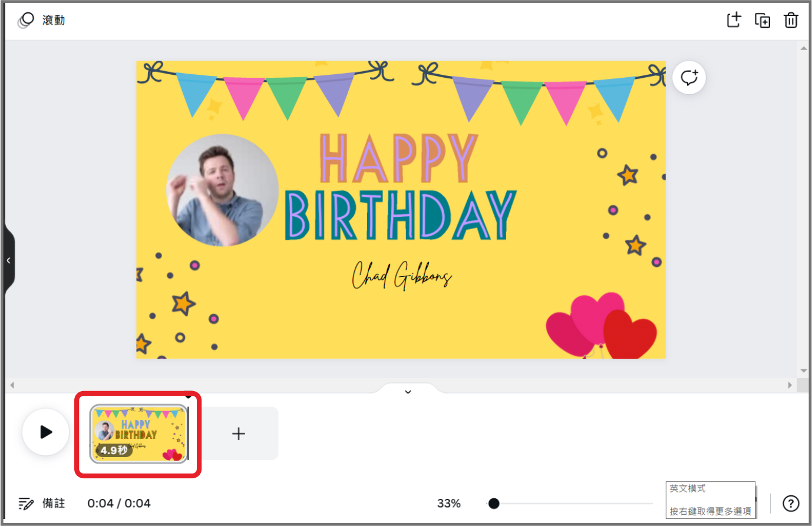The width and height of the screenshot is (812, 526).
Task: Click horizontal scrollbar left arrow
Action: click(x=12, y=385)
